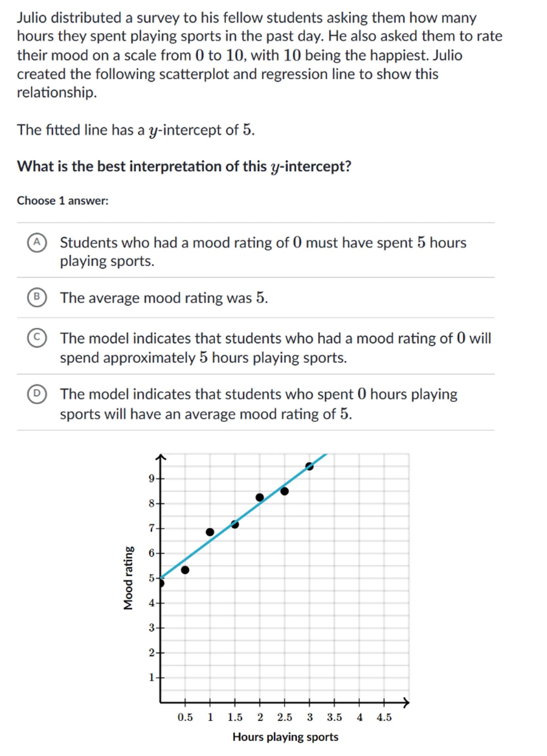Click the 'Mood rating' vertical axis label

pyautogui.click(x=128, y=578)
